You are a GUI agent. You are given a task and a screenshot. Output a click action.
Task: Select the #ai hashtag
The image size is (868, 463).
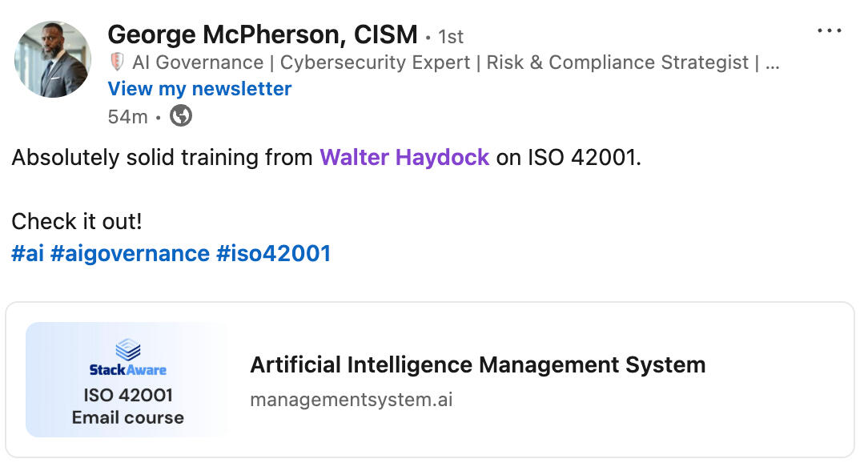click(27, 254)
